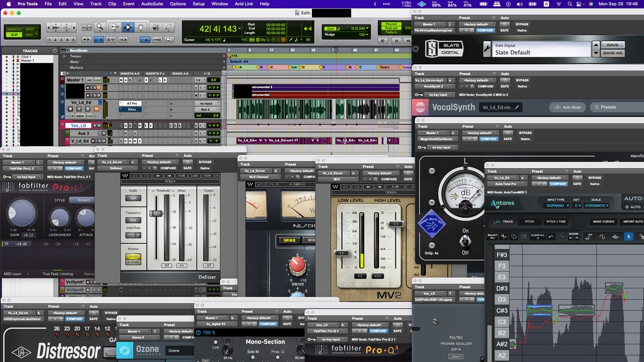This screenshot has width=644, height=362.
Task: Open the AudioSuite menu
Action: pyautogui.click(x=152, y=4)
